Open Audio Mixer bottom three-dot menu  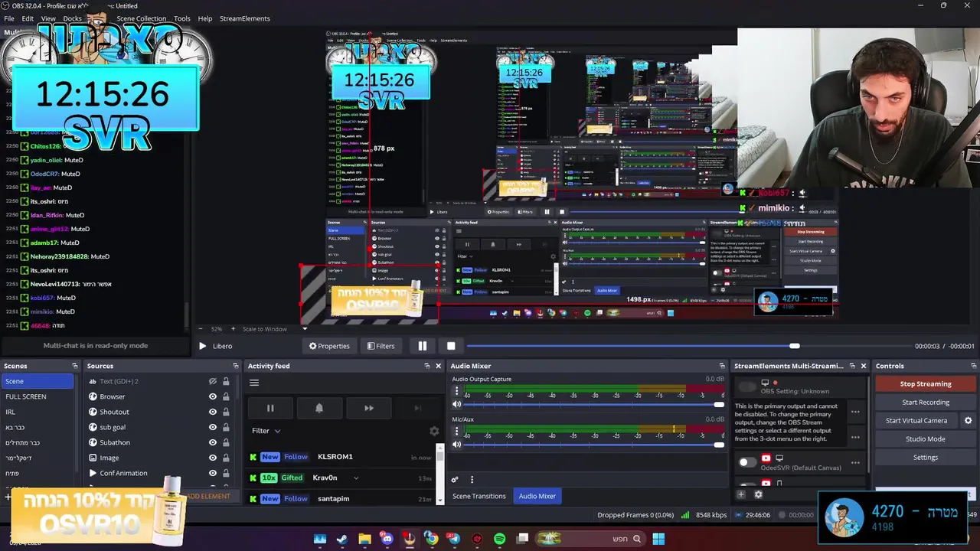pyautogui.click(x=472, y=480)
